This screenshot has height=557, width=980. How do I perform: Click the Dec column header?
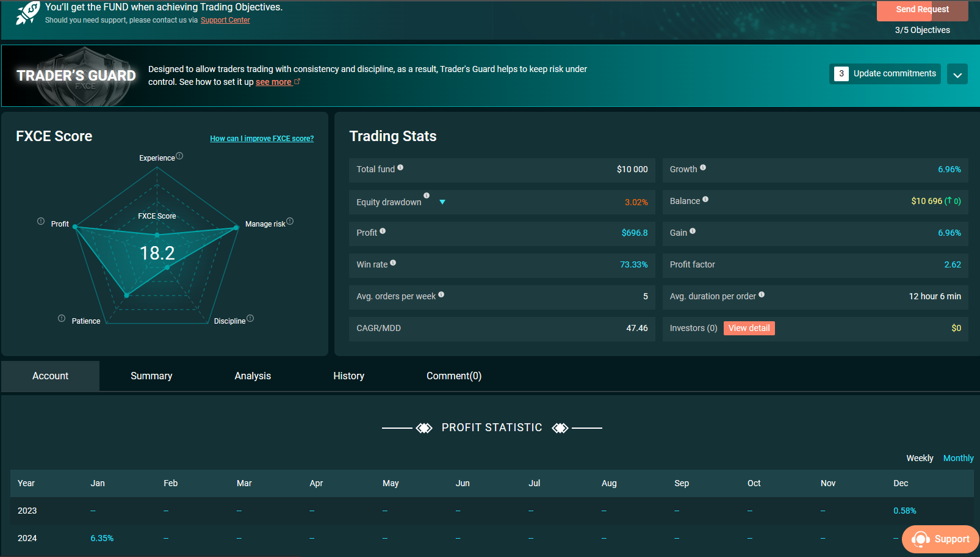[901, 483]
